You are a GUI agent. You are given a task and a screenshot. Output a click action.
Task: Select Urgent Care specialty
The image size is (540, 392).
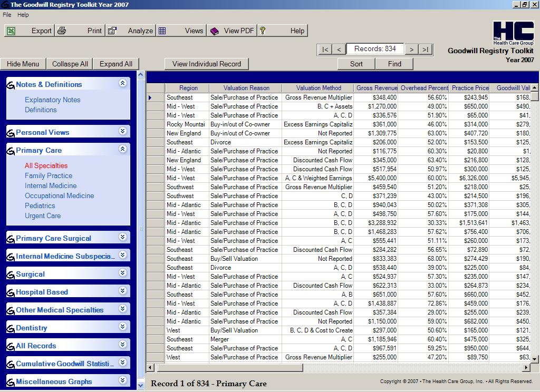[43, 216]
